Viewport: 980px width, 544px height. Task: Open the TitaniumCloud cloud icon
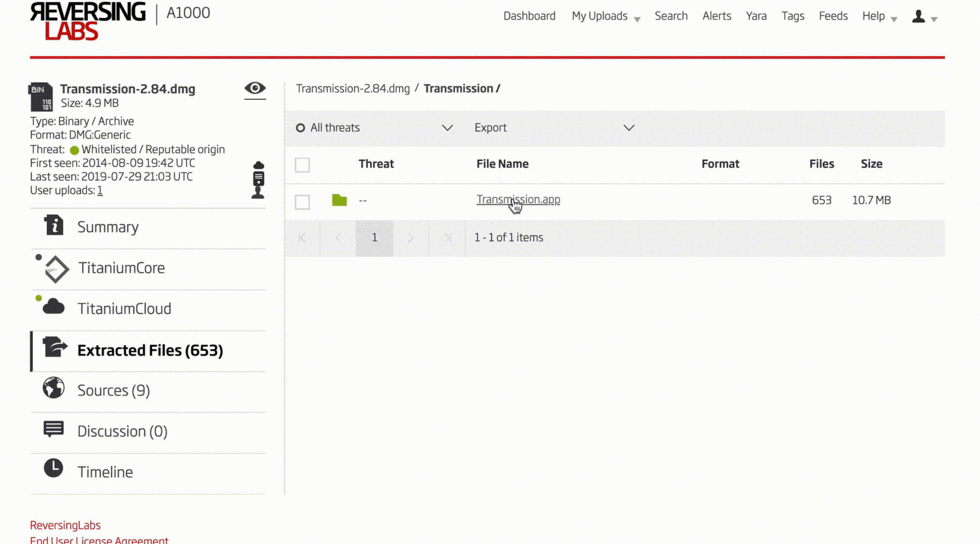(x=53, y=307)
